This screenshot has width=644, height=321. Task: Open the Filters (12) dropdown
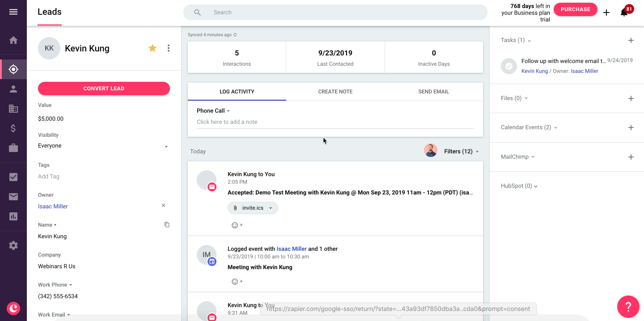click(461, 152)
